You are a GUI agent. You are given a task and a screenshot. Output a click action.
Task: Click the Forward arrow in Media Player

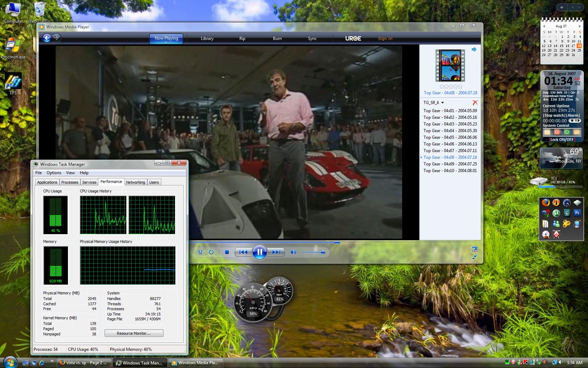[56, 38]
